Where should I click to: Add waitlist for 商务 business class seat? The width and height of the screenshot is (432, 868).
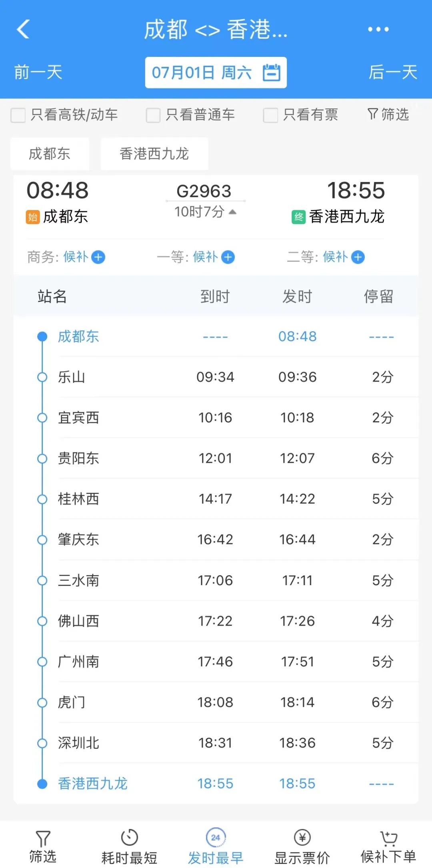(x=98, y=257)
